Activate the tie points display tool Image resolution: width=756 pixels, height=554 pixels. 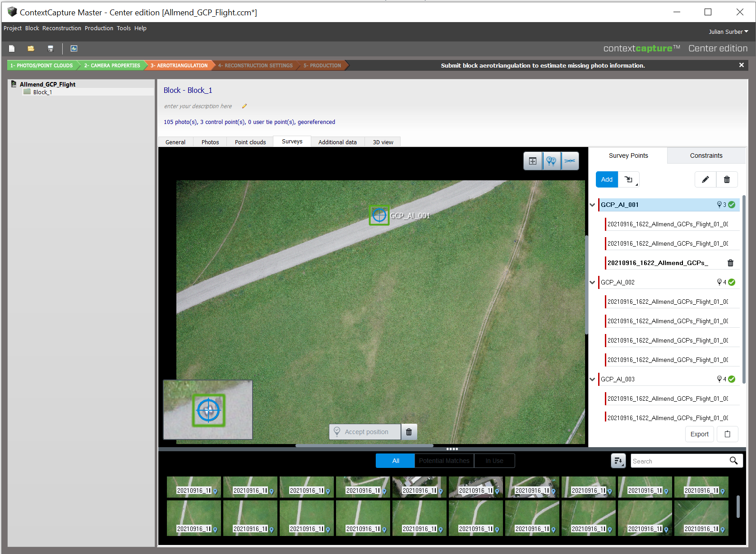pos(570,160)
